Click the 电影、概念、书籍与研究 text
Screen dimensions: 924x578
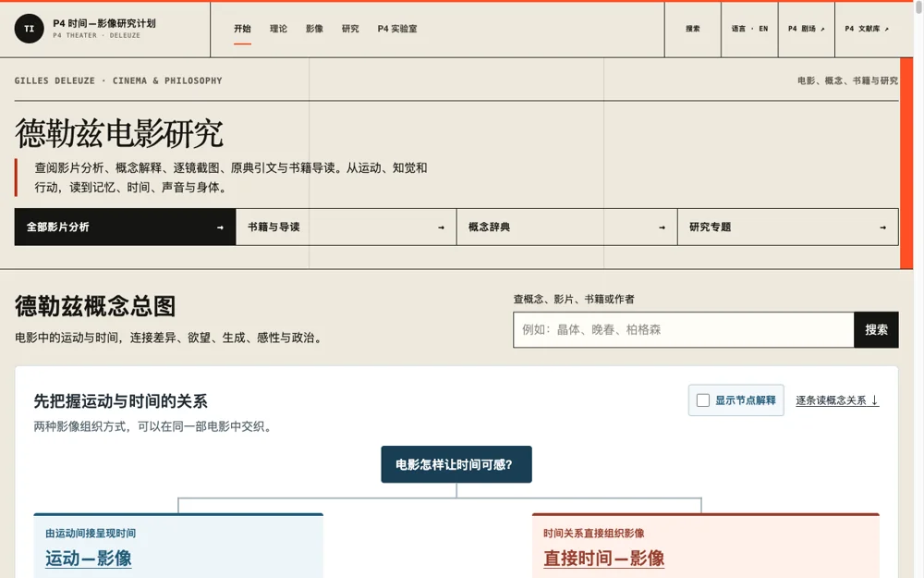(847, 80)
